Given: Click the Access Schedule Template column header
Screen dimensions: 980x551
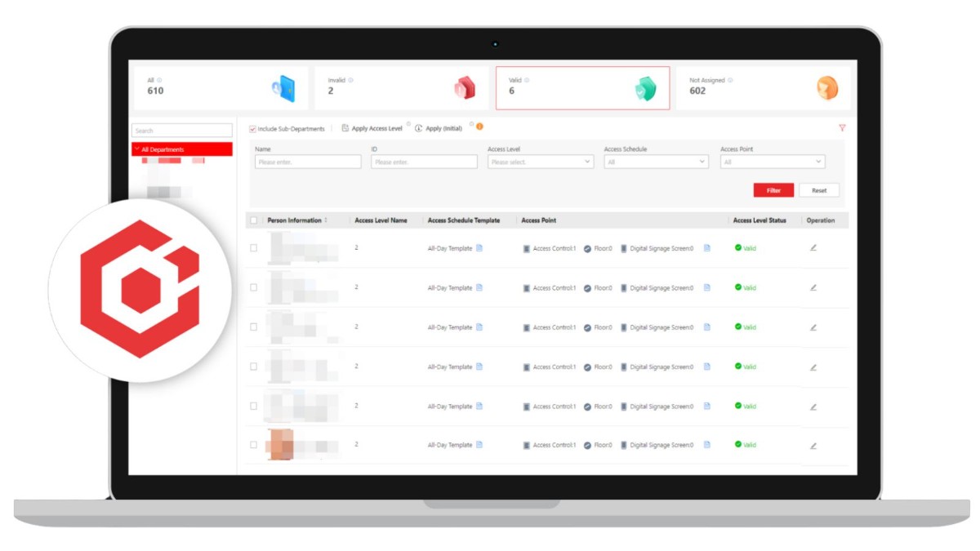Looking at the screenshot, I should [464, 220].
